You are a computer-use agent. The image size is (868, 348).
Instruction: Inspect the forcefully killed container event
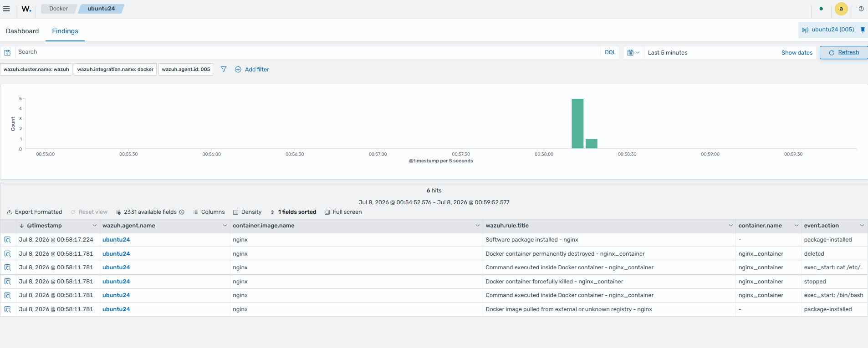pyautogui.click(x=8, y=282)
